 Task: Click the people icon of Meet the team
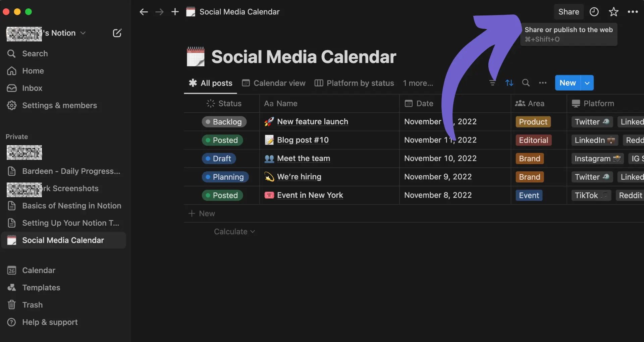pyautogui.click(x=269, y=159)
